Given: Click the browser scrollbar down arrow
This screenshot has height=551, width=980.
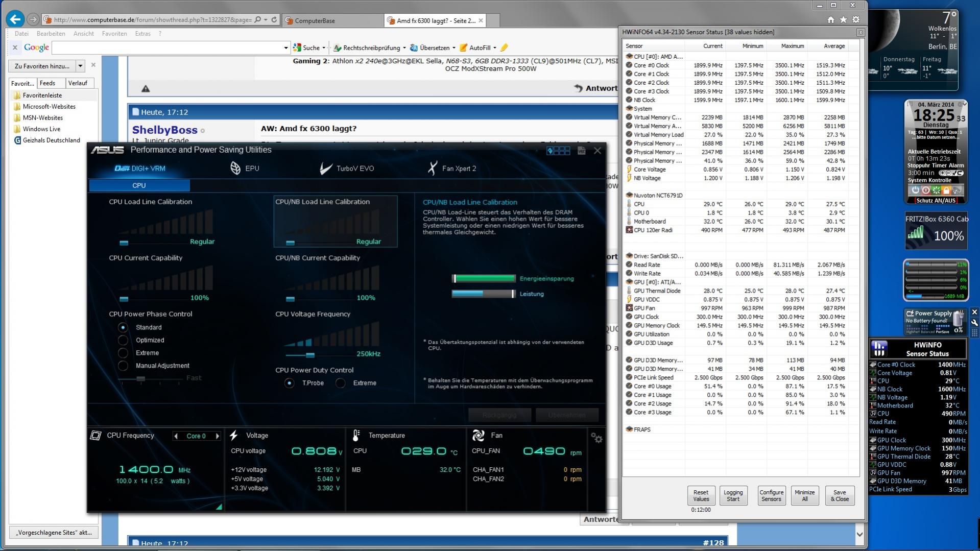Looking at the screenshot, I should point(859,534).
